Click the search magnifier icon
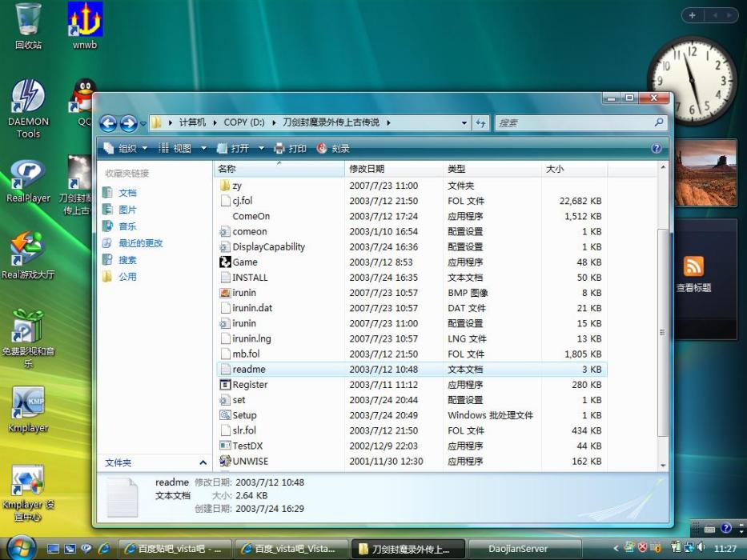This screenshot has height=560, width=747. click(x=659, y=122)
